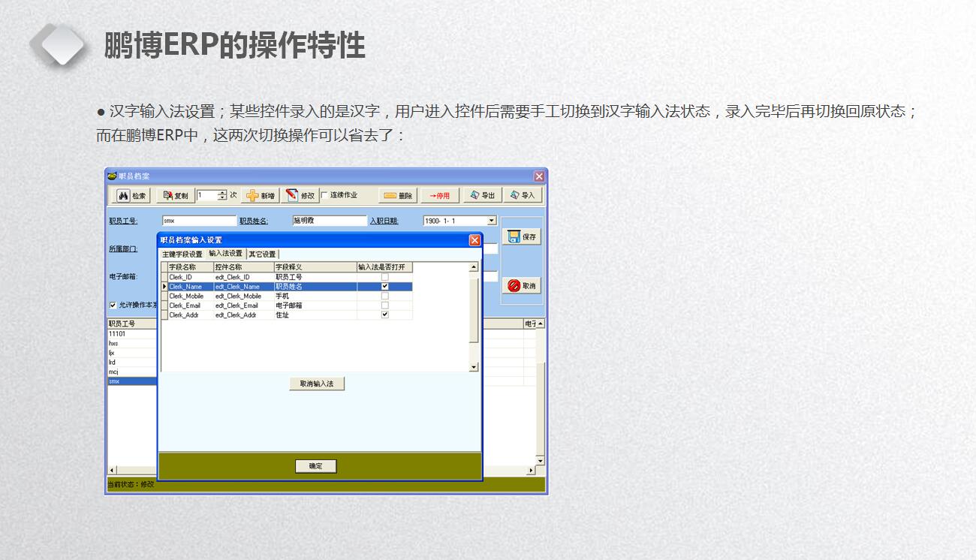Toggle the 连续作业 checkbox

click(x=324, y=195)
